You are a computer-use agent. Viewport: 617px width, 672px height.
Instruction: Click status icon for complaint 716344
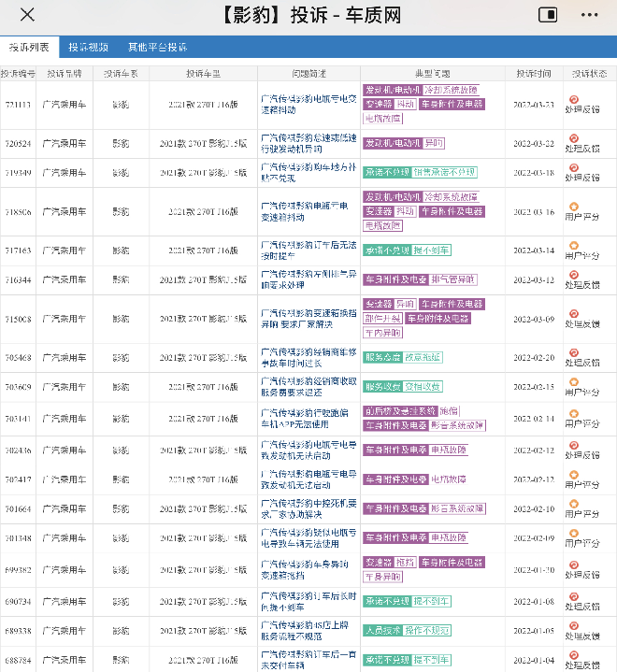pos(574,275)
